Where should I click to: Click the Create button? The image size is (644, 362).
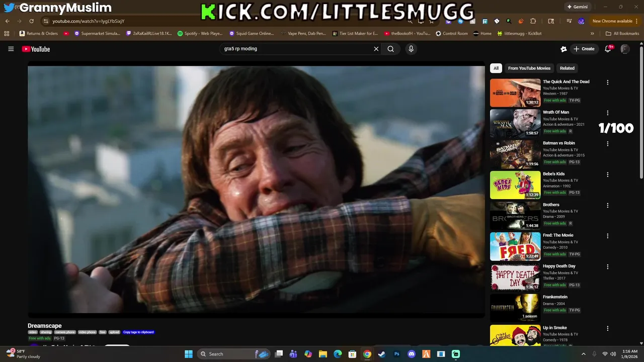click(584, 49)
